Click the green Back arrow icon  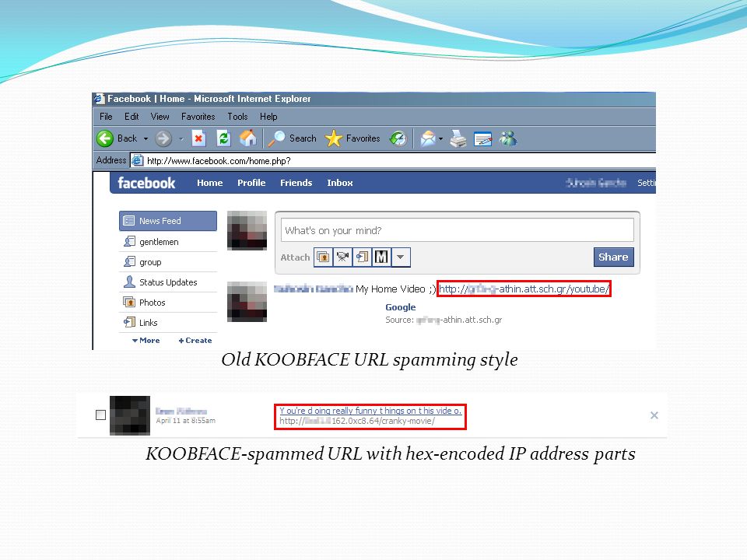[x=105, y=138]
